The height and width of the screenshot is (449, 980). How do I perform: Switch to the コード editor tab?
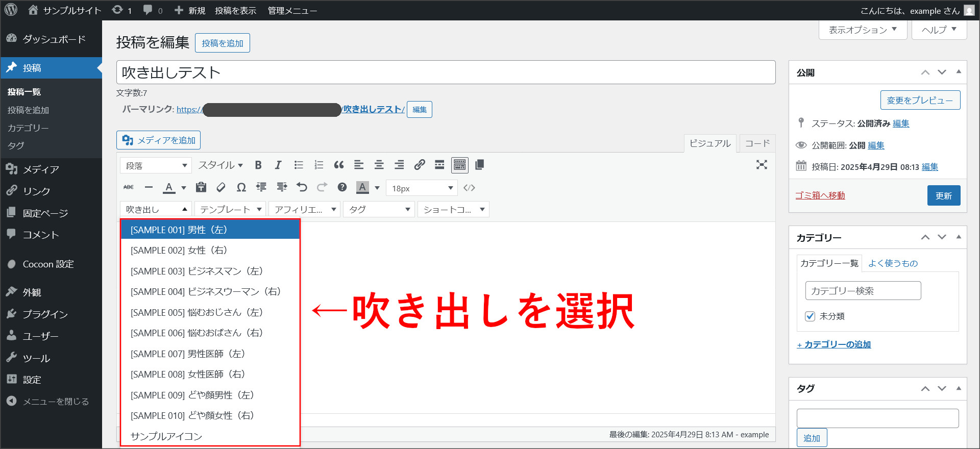click(757, 143)
